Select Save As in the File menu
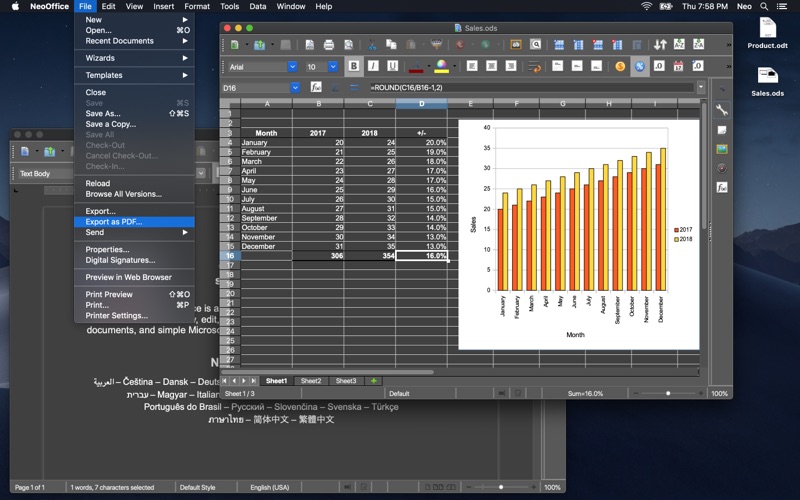Image resolution: width=800 pixels, height=500 pixels. (x=102, y=113)
